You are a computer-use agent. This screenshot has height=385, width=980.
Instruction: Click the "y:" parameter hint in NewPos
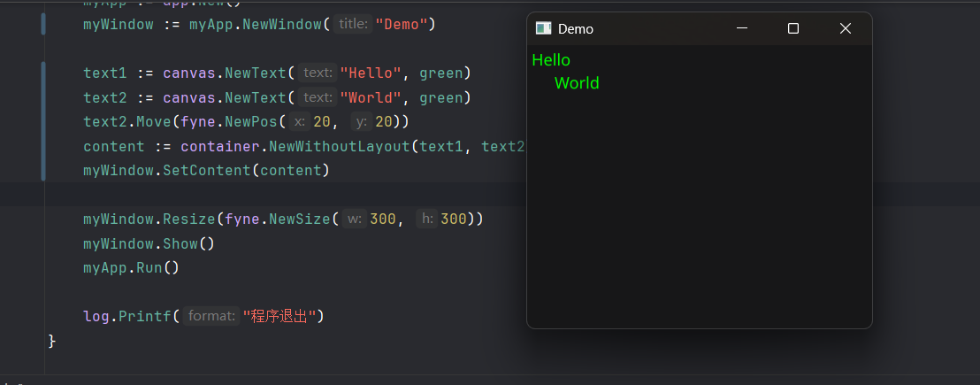[361, 122]
